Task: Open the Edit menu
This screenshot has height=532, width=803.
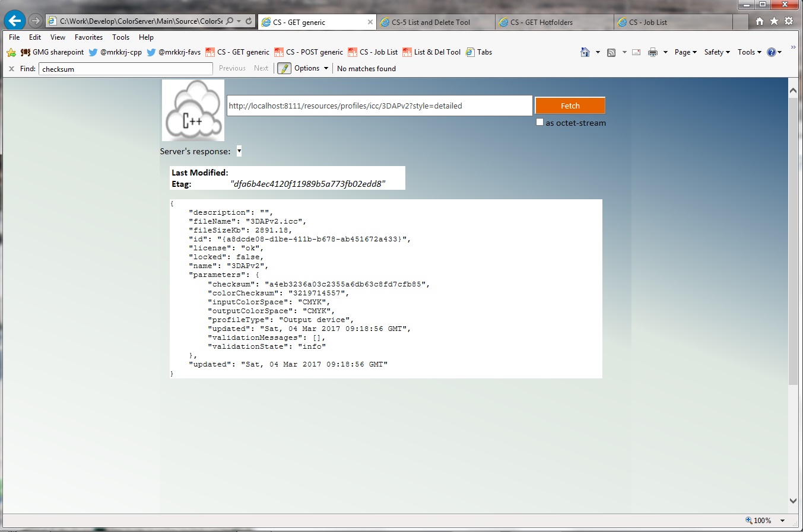Action: pos(35,37)
